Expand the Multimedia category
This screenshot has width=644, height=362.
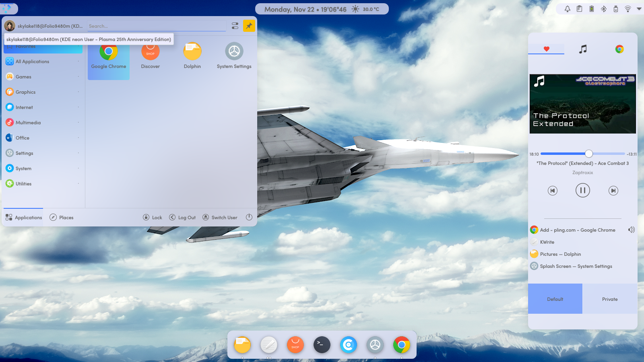(x=43, y=123)
